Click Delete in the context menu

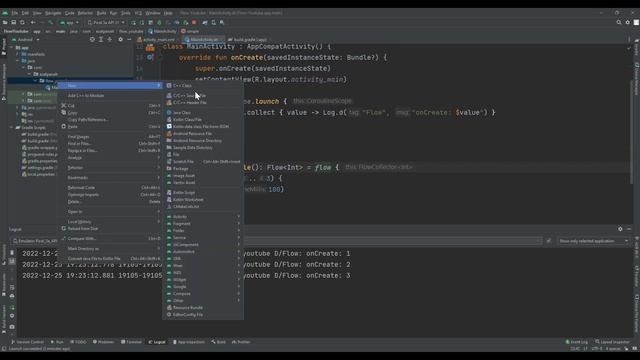[109, 202]
